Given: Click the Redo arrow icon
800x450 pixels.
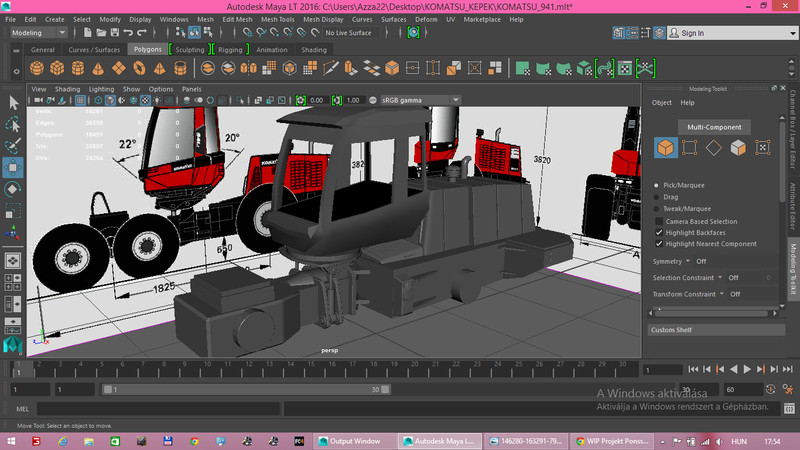Looking at the screenshot, I should coord(142,33).
